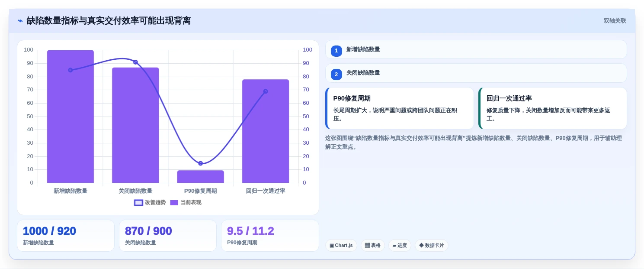Open the 回归一次通过率 explanation card
The image size is (644, 269).
coord(553,108)
